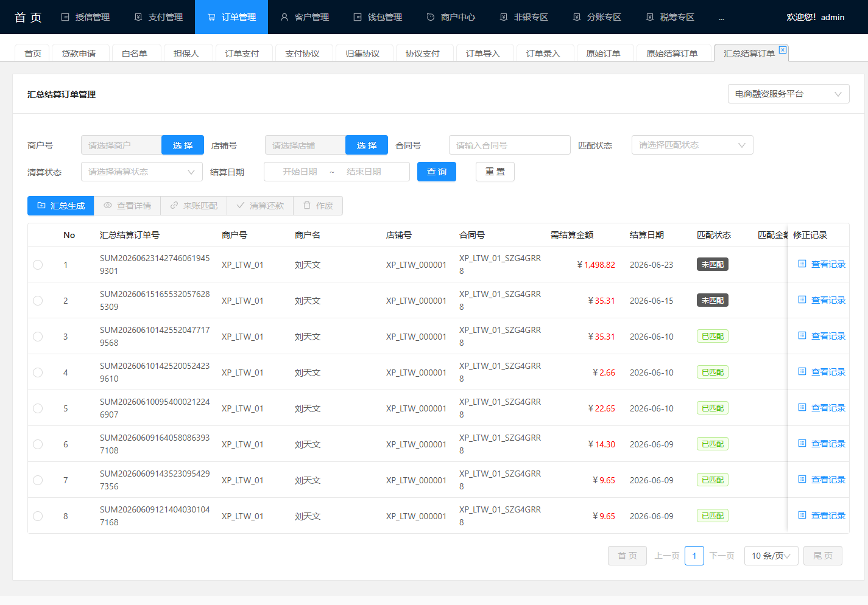This screenshot has height=605, width=868.
Task: Click the 请选择商户 merchant input field
Action: (x=121, y=145)
